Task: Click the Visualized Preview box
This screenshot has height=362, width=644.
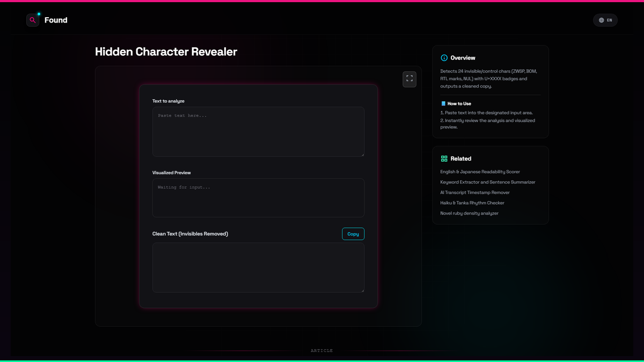Action: pyautogui.click(x=258, y=198)
